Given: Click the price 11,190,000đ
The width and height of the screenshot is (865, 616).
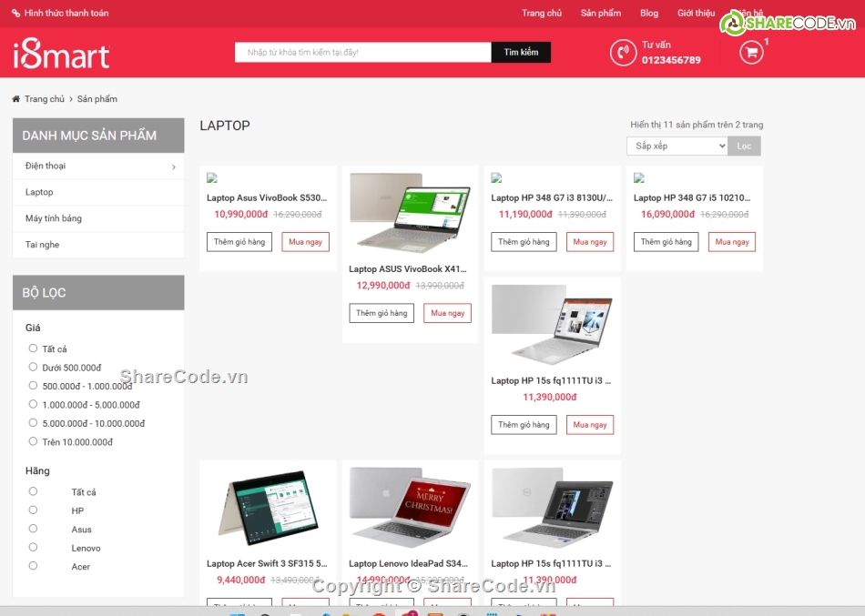Looking at the screenshot, I should tap(525, 215).
